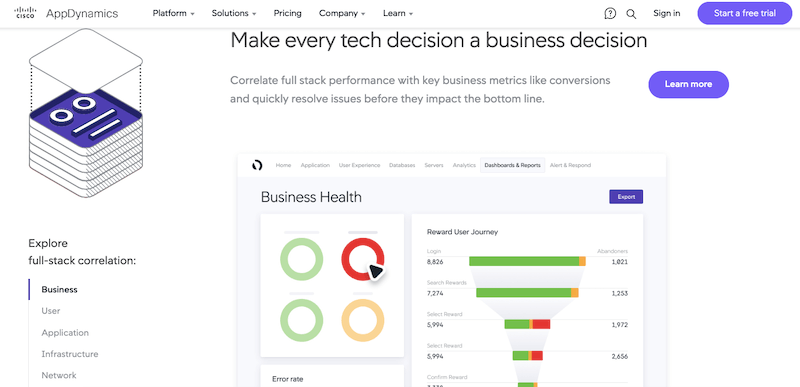
Task: Click the red donut health indicator
Action: tap(363, 259)
